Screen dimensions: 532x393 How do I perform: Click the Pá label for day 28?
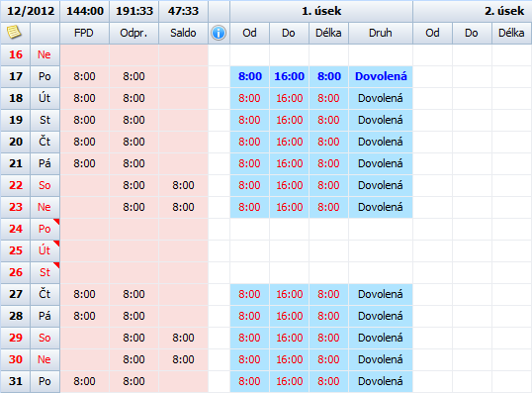click(44, 316)
